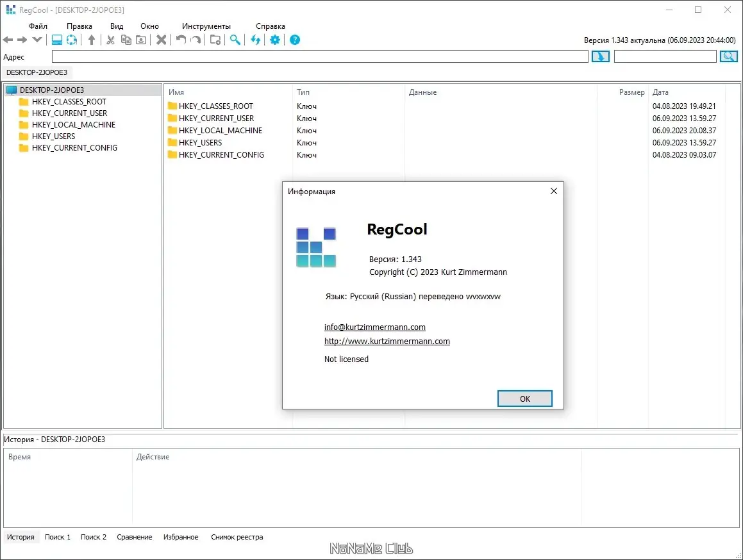This screenshot has height=560, width=743.
Task: Click into the quick search box at the right
Action: tap(665, 57)
